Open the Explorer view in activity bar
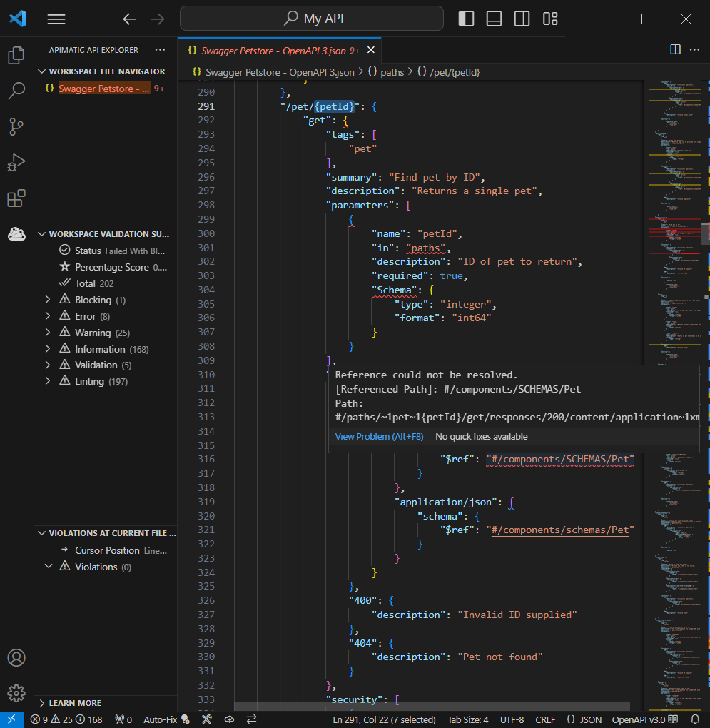This screenshot has width=710, height=728. pos(16,55)
